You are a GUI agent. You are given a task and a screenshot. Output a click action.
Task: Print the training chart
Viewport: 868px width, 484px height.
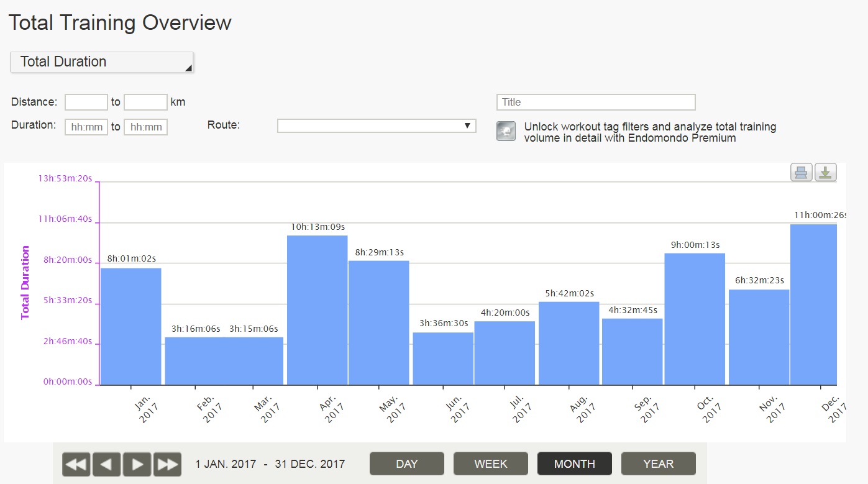click(x=802, y=172)
